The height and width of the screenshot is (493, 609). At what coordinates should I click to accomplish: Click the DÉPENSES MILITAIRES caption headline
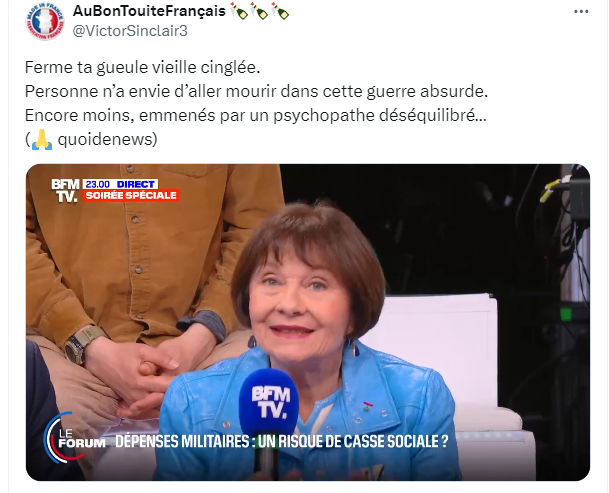(x=282, y=442)
